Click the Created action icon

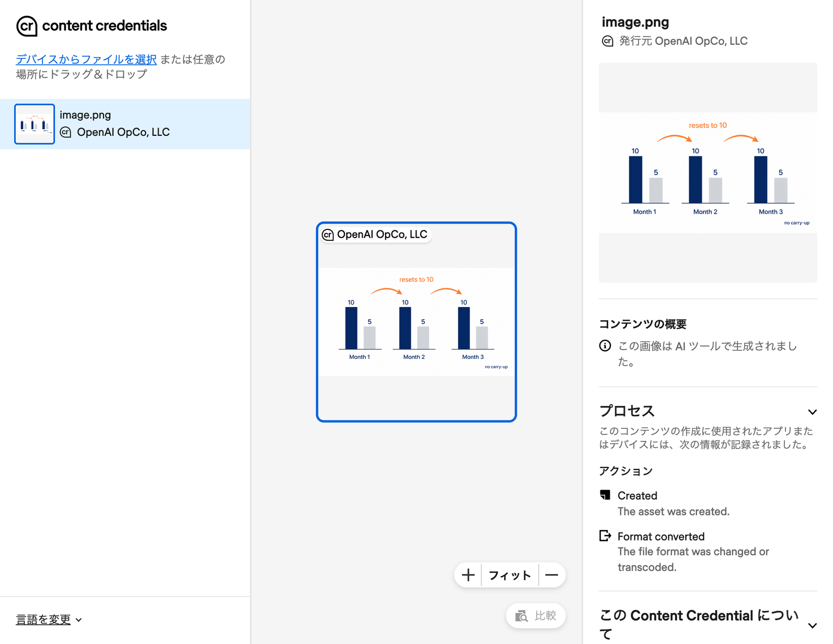coord(605,495)
